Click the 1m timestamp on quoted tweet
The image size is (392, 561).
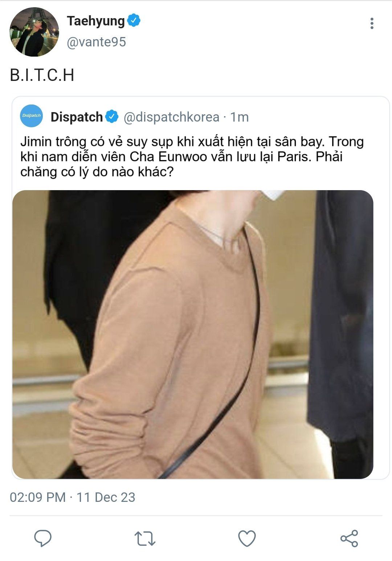240,117
